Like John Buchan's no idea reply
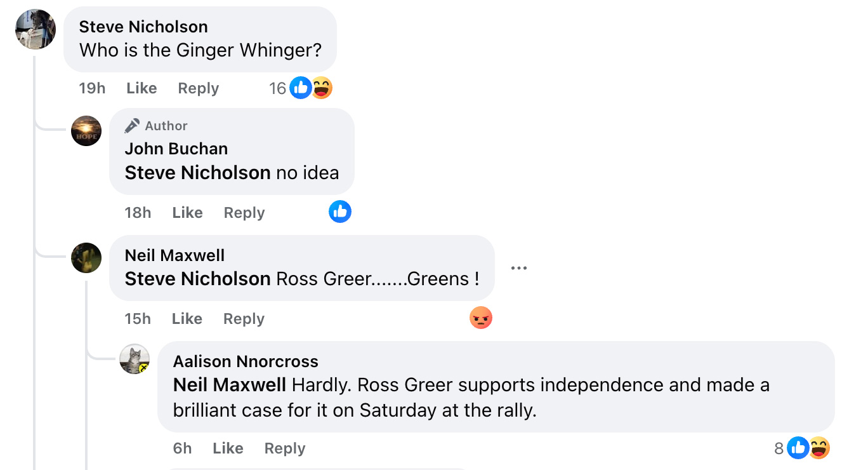This screenshot has width=868, height=470. click(x=187, y=213)
